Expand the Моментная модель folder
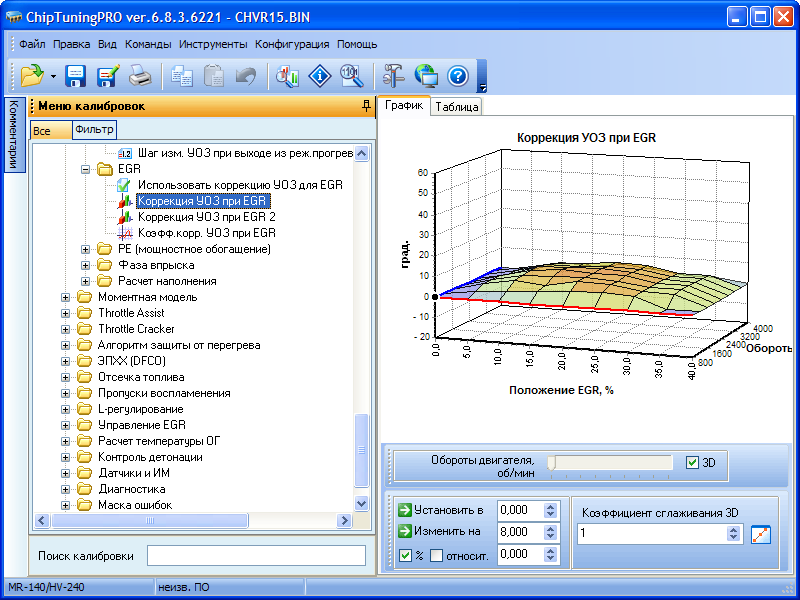This screenshot has height=600, width=800. point(67,297)
